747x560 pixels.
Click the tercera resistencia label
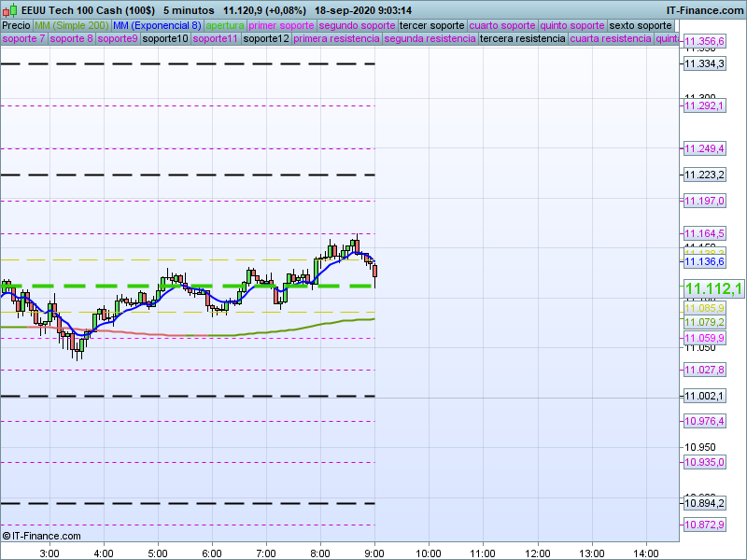point(522,39)
